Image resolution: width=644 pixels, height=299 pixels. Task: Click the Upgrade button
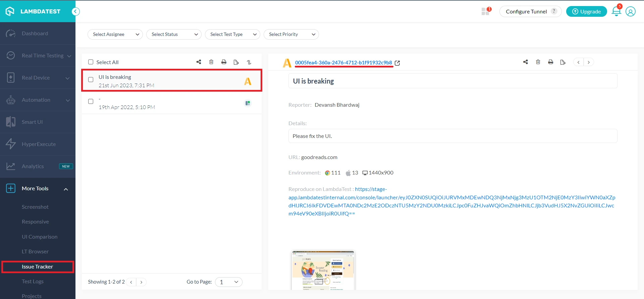(x=586, y=12)
